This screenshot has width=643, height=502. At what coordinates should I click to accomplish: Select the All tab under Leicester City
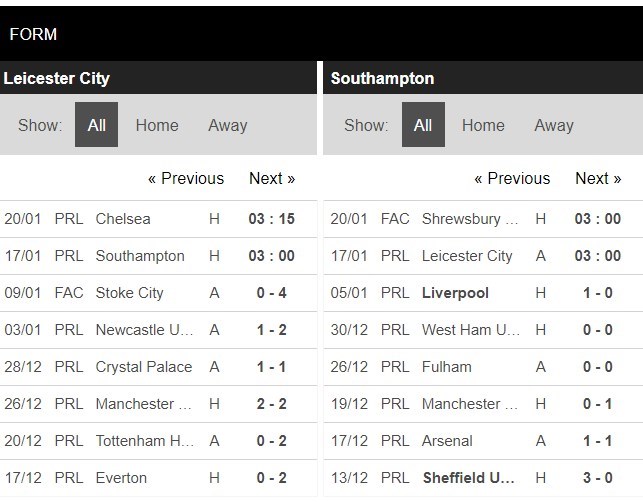pos(96,125)
